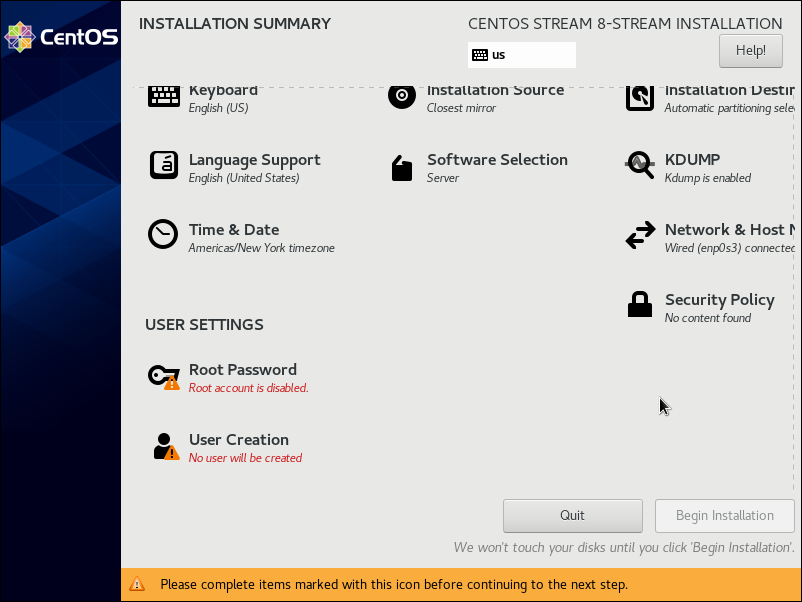Click the Installation Source disc icon
The image size is (802, 602).
tap(402, 96)
